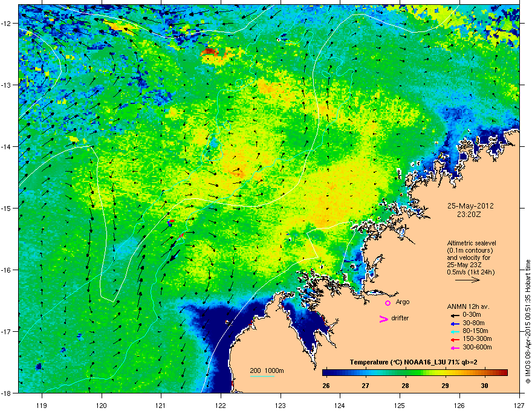Click the longitude axis label 123
Viewport: 532px width, 411px height.
(281, 405)
